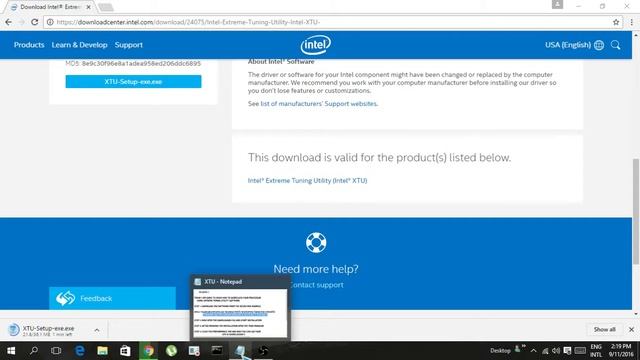Image resolution: width=640 pixels, height=360 pixels.
Task: Open the Windows Start menu
Action: point(11,351)
